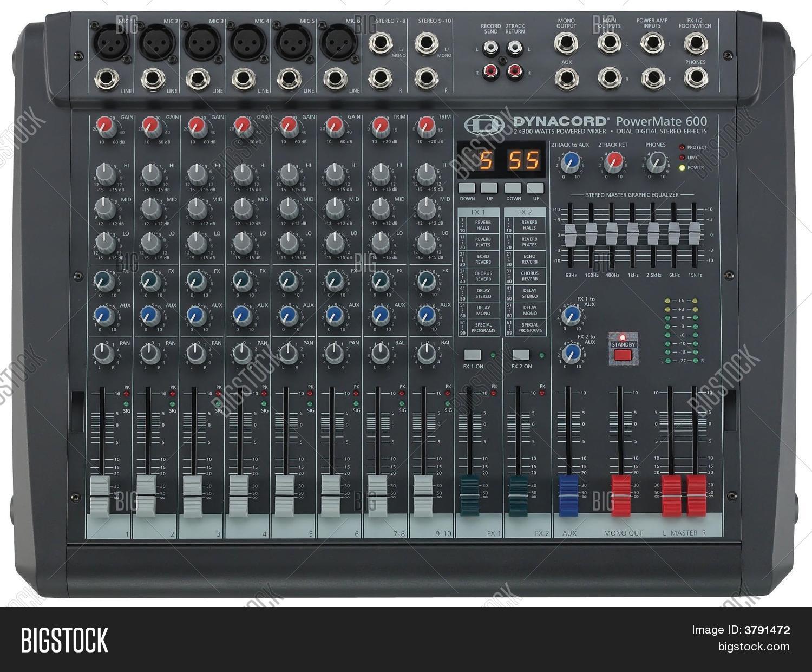Image resolution: width=812 pixels, height=672 pixels.
Task: Click the 63Hz graphic equalizer slider
Action: [x=570, y=234]
